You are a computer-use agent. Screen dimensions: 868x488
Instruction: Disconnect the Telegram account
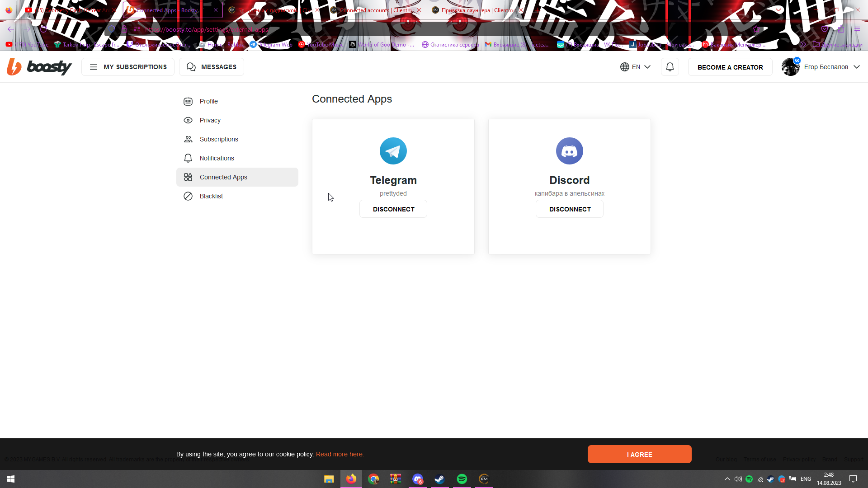(393, 209)
